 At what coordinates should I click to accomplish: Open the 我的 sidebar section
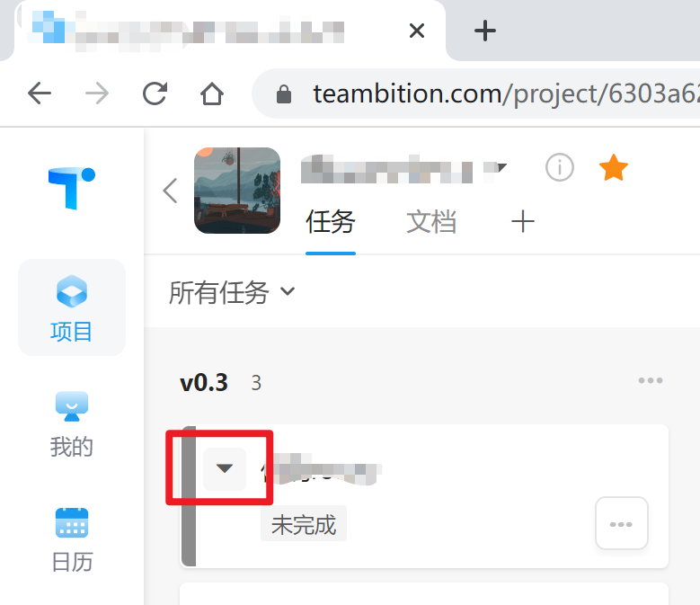click(71, 424)
